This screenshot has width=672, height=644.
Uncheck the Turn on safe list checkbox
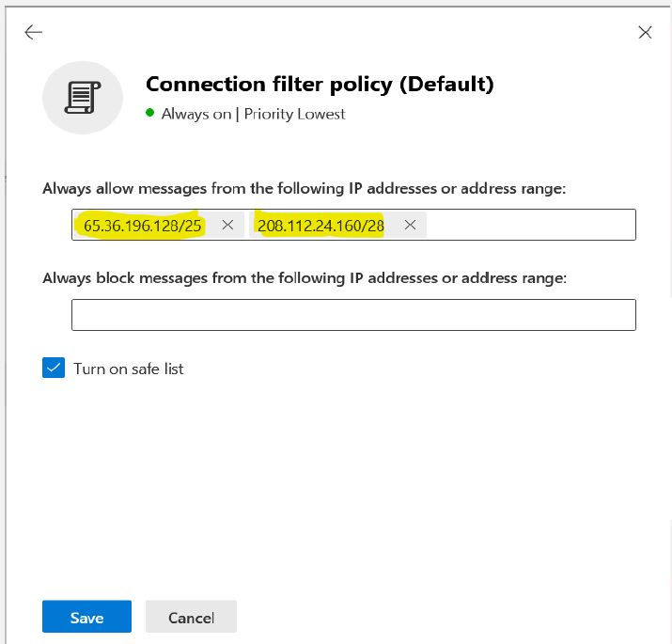(54, 368)
